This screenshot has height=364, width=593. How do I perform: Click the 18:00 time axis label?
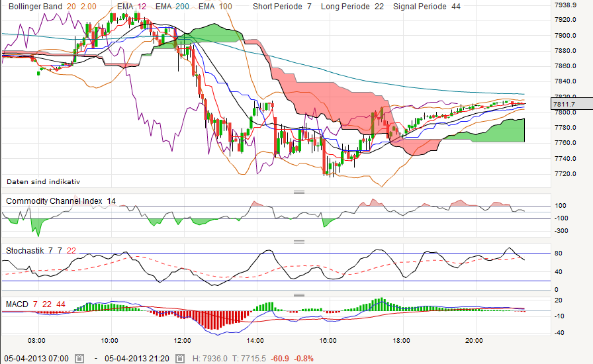click(401, 341)
